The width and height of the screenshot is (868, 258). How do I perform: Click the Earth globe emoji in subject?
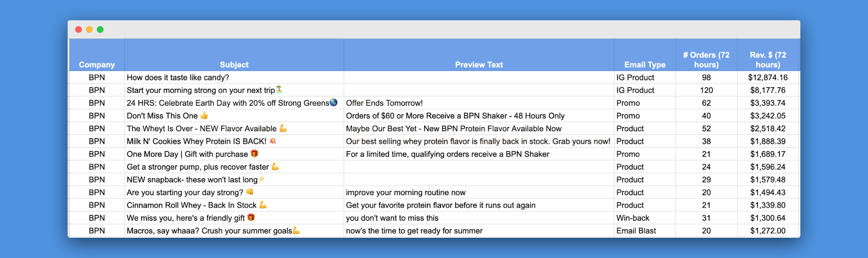[334, 102]
